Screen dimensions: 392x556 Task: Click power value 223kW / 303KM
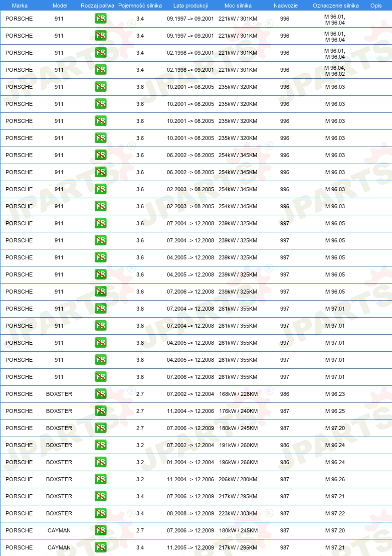coord(238,513)
